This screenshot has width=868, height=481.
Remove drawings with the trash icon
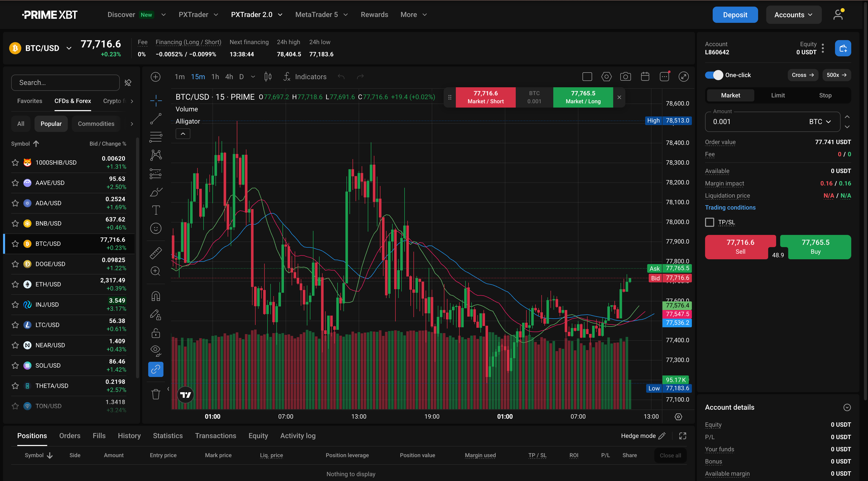point(156,394)
